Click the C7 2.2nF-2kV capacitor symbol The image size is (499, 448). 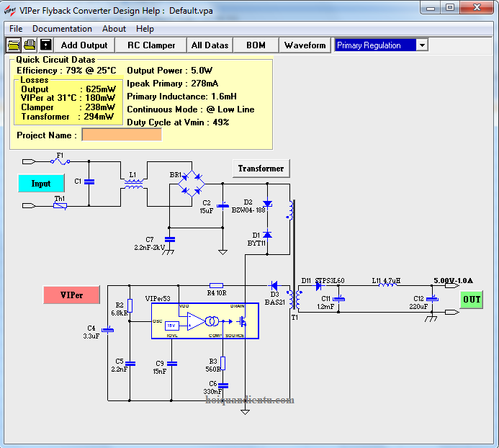pyautogui.click(x=170, y=239)
